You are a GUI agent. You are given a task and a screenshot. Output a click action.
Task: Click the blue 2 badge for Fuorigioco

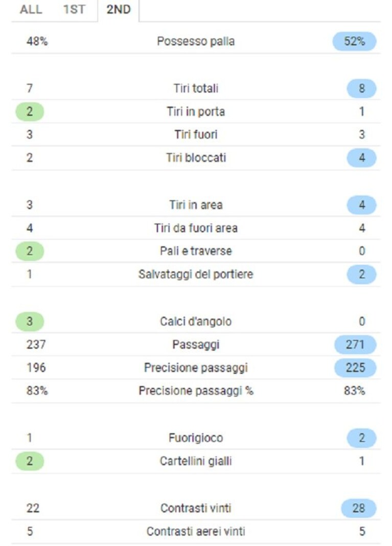pos(361,438)
